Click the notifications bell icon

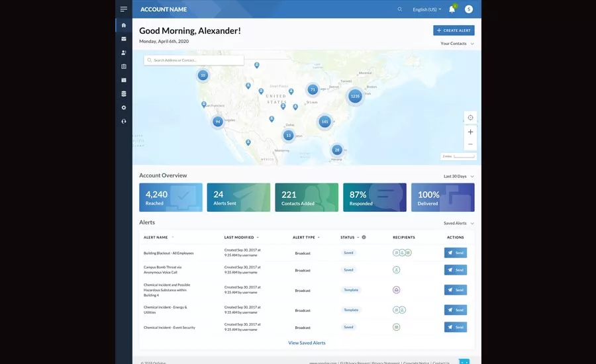452,9
